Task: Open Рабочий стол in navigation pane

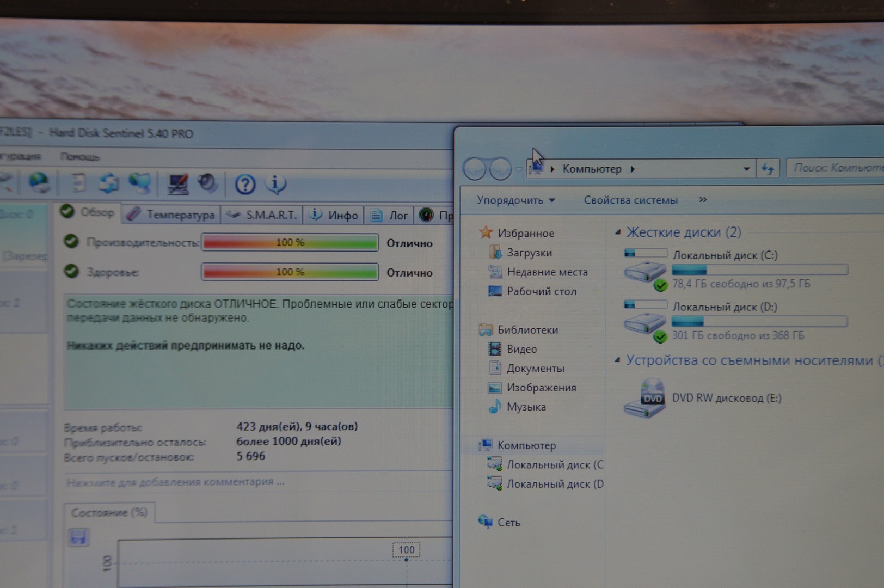Action: click(541, 291)
